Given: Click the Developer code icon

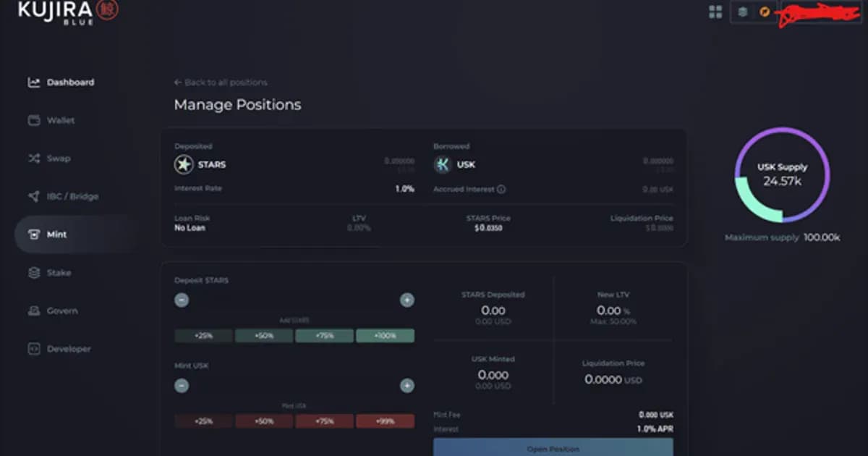Looking at the screenshot, I should pyautogui.click(x=34, y=349).
